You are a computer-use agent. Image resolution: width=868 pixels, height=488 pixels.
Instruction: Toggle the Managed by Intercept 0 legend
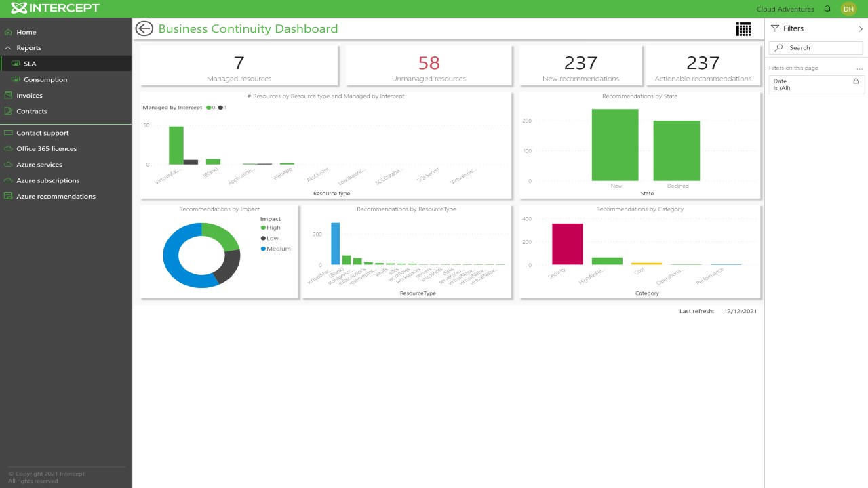[x=211, y=108]
